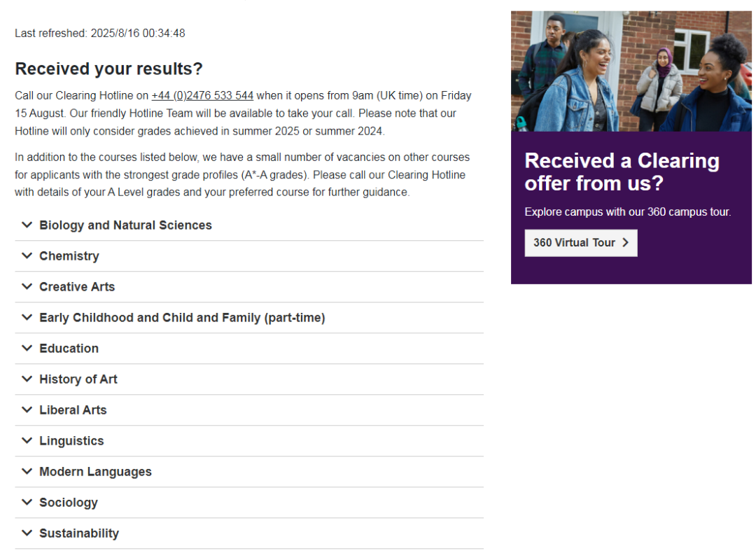Screen dimensions: 756x558
Task: Click the Linguistics section title
Action: tap(71, 441)
